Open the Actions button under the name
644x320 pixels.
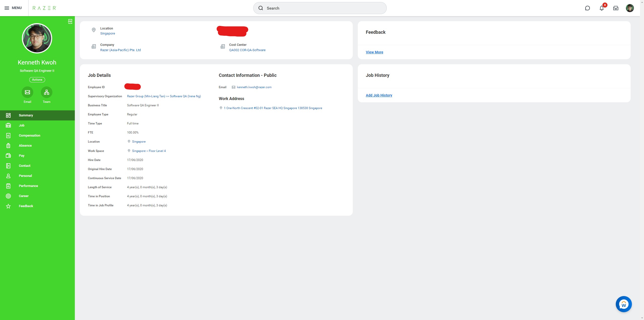37,80
